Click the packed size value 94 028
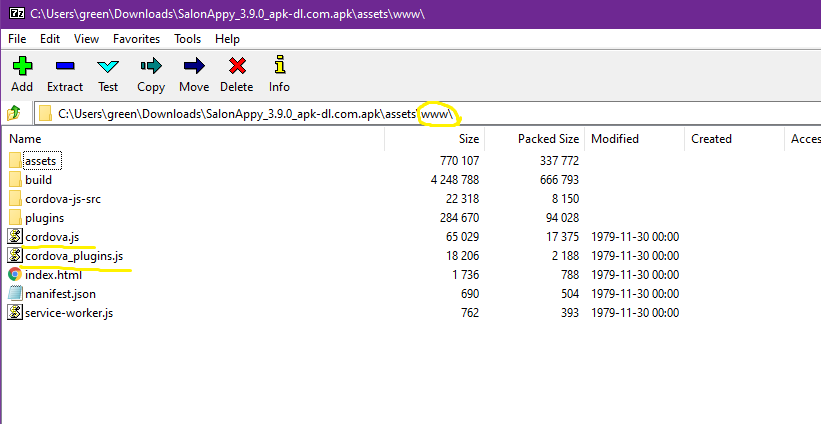Image resolution: width=821 pixels, height=424 pixels. 562,218
